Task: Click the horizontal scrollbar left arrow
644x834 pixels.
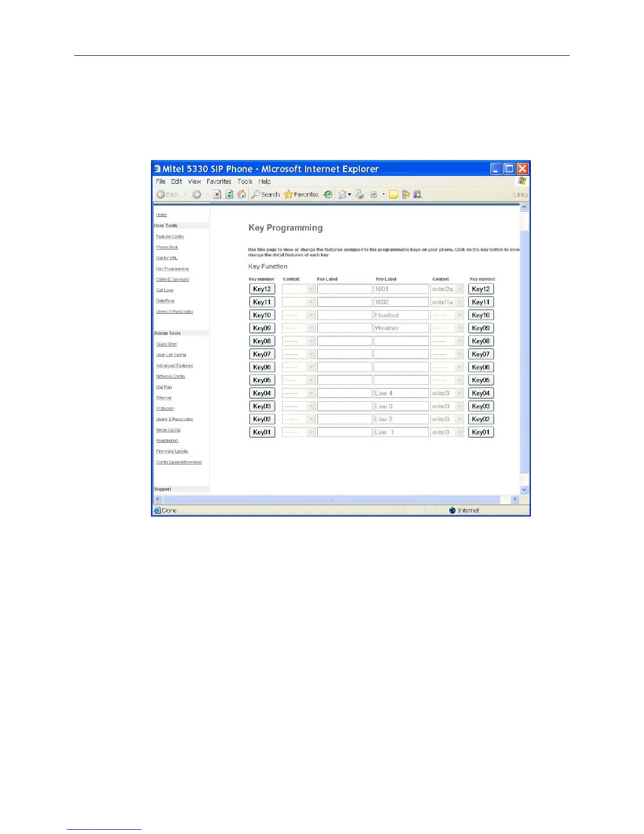Action: coord(157,499)
